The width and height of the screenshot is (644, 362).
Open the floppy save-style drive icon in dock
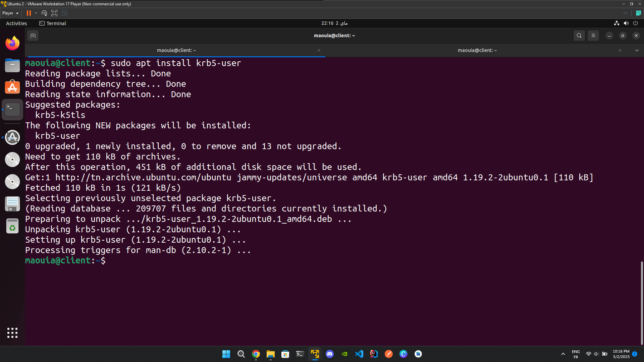pos(12,204)
